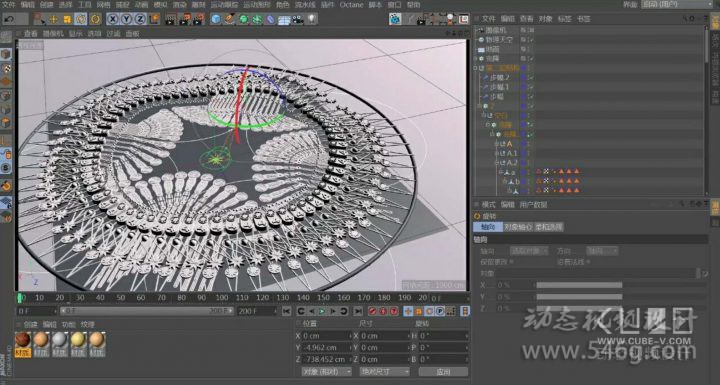Open the Camera object icon
720x385 pixels.
298,19
